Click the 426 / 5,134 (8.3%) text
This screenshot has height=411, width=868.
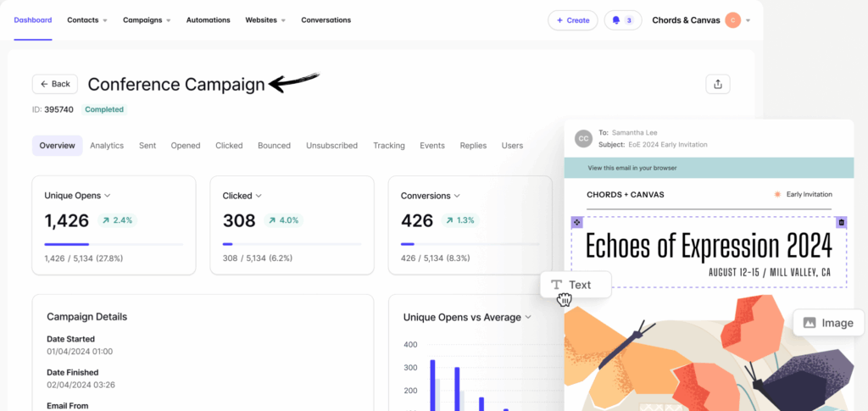click(x=435, y=258)
